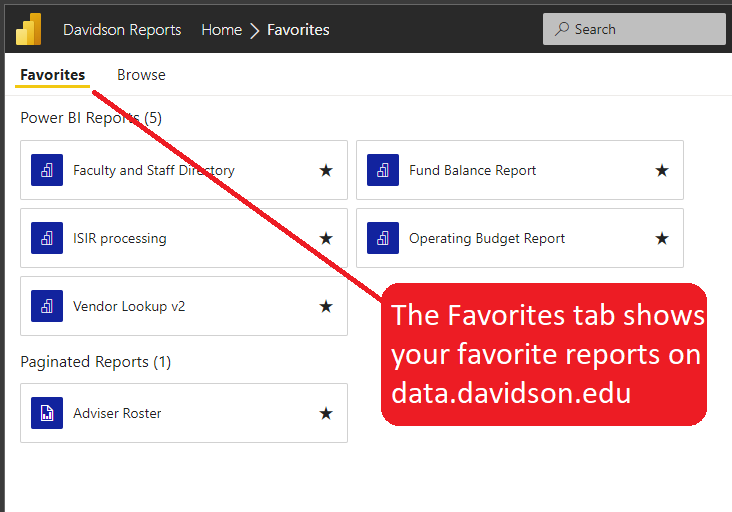Click the Adviser Roster paginated report icon
Screen dimensions: 732x512
point(47,413)
